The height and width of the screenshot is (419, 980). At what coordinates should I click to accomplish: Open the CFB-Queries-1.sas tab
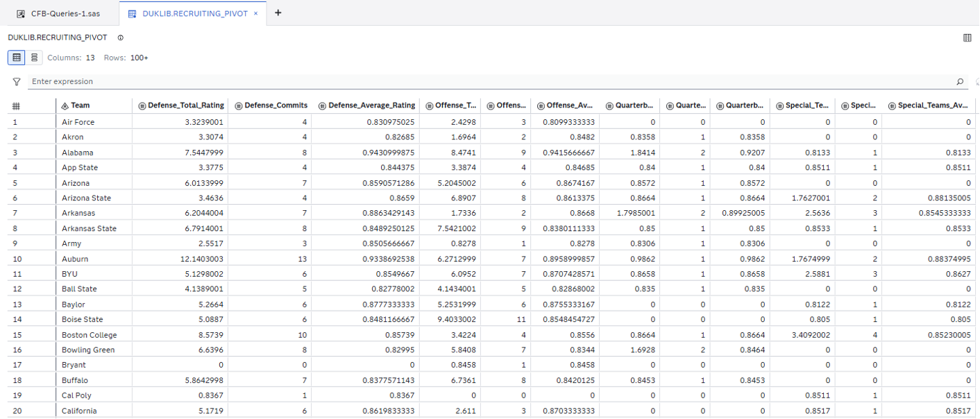click(x=58, y=13)
